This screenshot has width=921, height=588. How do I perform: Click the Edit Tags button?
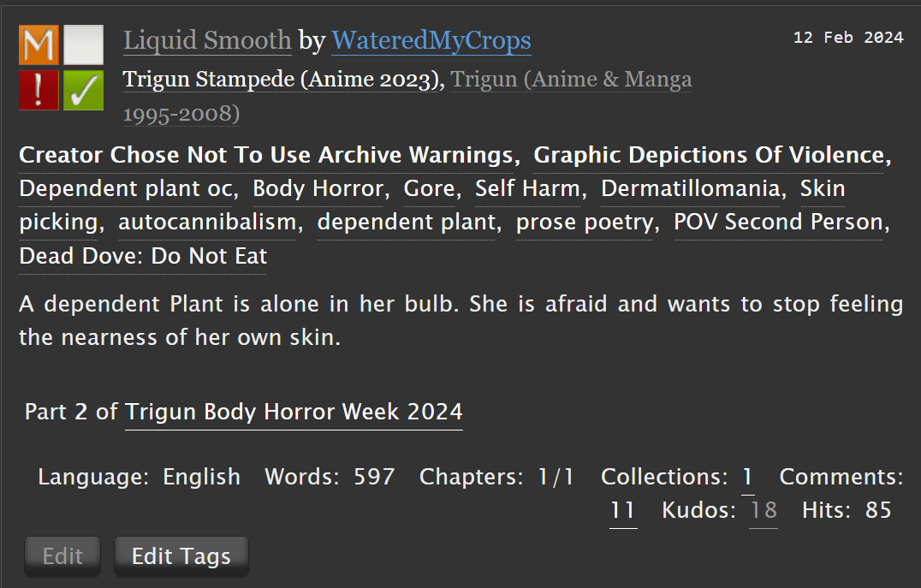(181, 556)
